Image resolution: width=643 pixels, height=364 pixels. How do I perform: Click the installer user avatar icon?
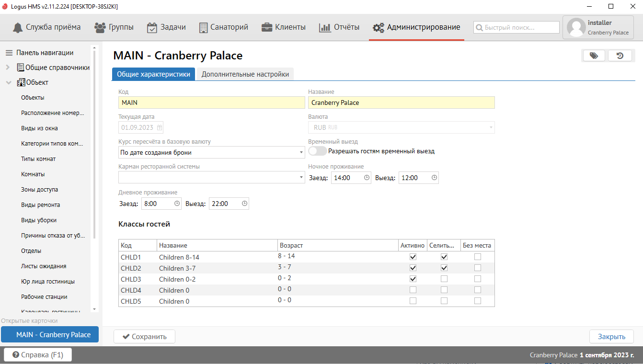click(x=576, y=28)
